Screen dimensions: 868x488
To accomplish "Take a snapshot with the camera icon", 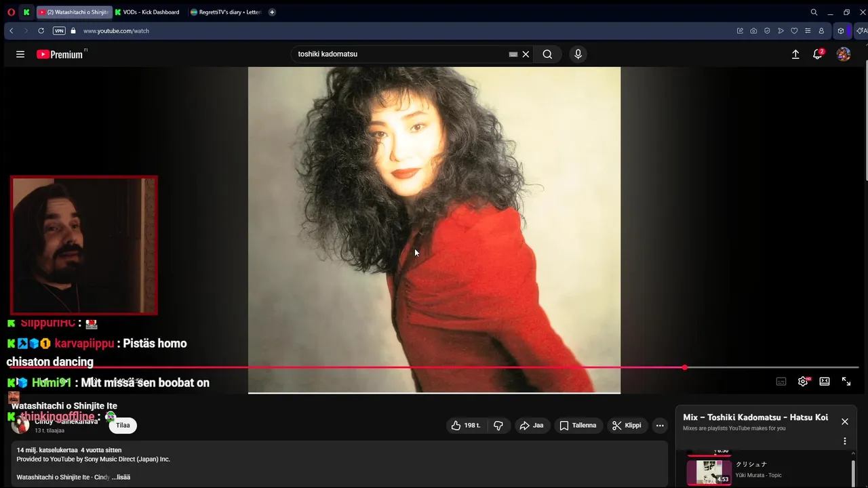I will tap(753, 30).
